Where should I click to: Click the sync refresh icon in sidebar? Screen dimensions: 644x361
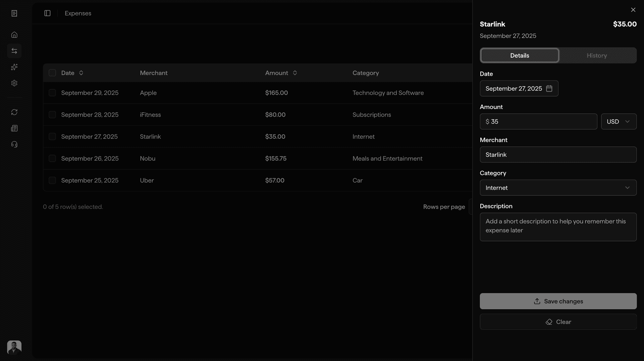click(14, 112)
